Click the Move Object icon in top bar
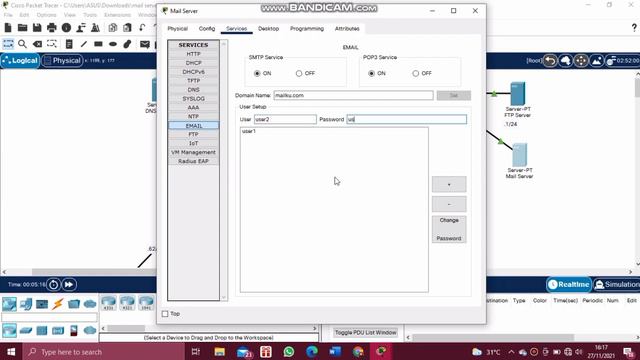 coord(581,61)
